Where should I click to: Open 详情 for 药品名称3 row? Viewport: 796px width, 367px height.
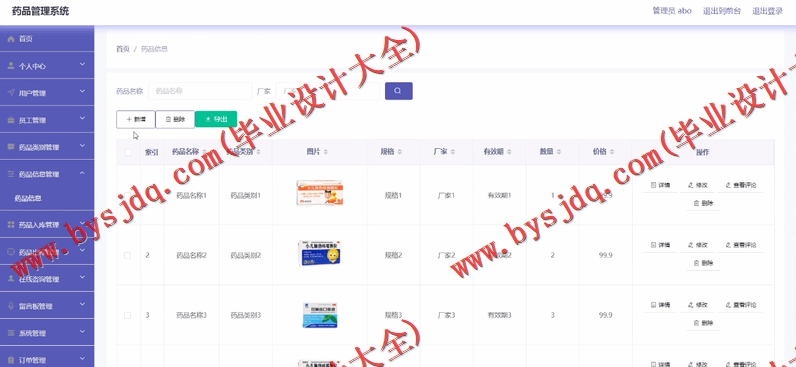coord(660,305)
